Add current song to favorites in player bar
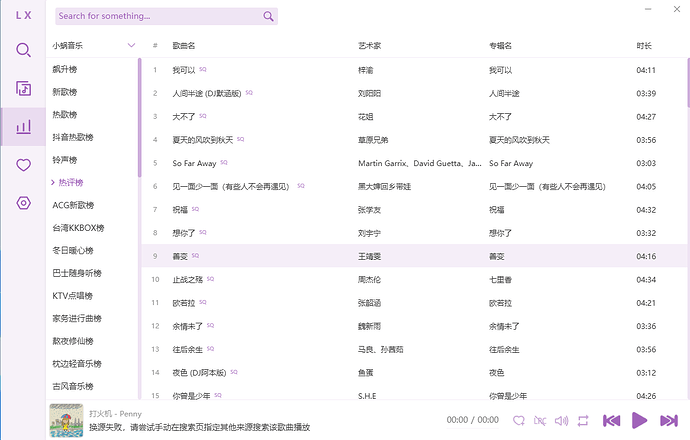The height and width of the screenshot is (440, 690). [519, 420]
